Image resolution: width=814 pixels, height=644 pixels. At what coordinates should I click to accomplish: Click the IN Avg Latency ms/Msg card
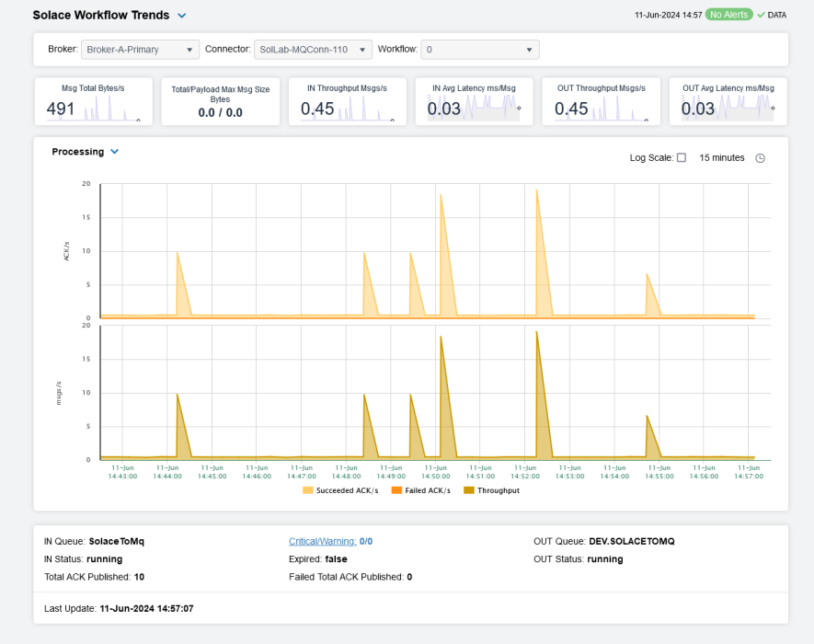[474, 101]
